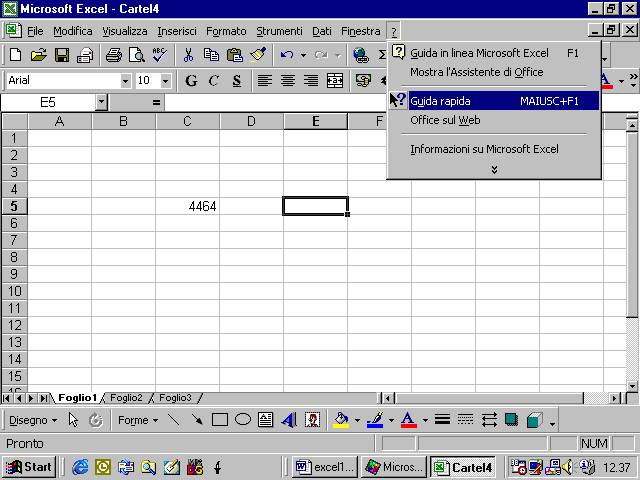Insert WordArt with the tilted A icon
Image resolution: width=640 pixels, height=480 pixels.
[289, 420]
